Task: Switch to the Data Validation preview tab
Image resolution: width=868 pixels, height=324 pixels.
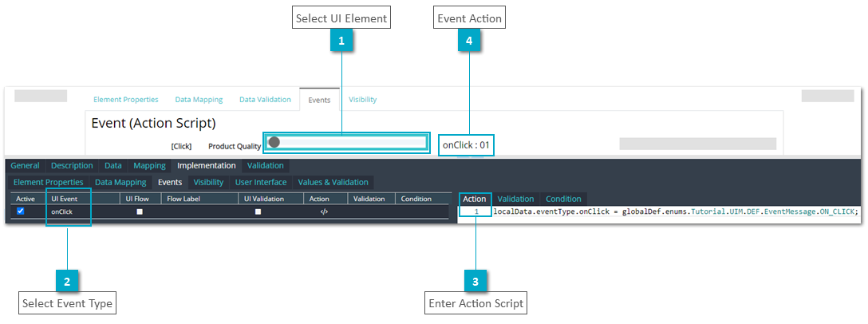Action: 265,100
